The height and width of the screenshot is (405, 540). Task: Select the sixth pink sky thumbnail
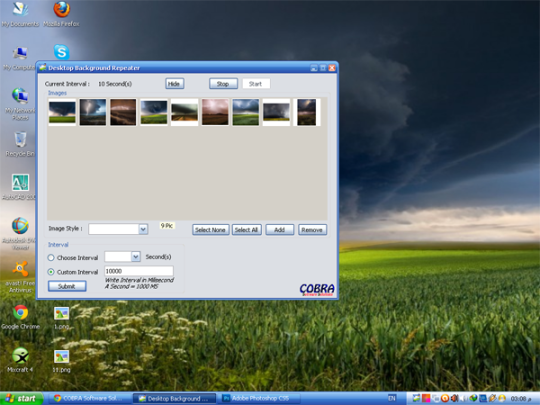tap(215, 112)
